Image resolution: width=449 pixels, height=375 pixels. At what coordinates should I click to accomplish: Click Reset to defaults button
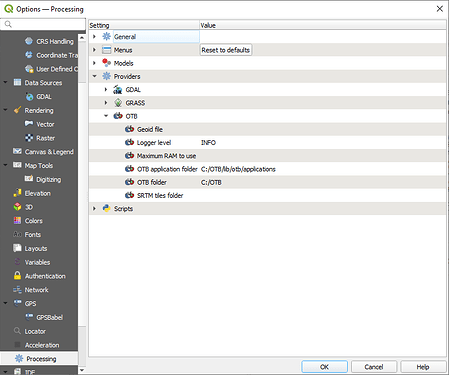point(226,50)
